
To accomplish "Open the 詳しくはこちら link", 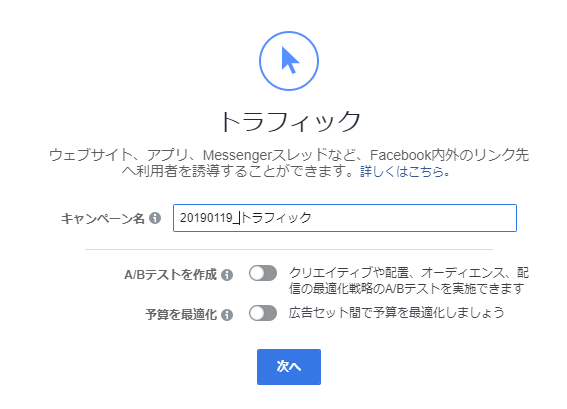I will tap(405, 171).
